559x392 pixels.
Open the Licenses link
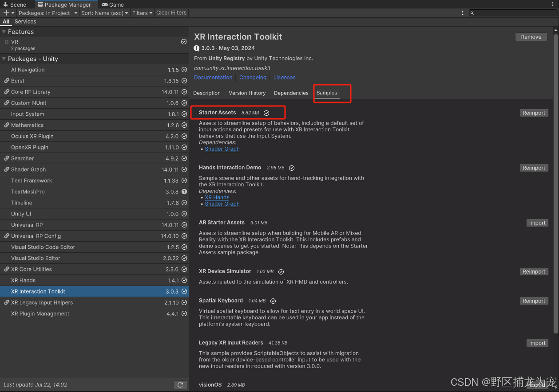(x=285, y=77)
